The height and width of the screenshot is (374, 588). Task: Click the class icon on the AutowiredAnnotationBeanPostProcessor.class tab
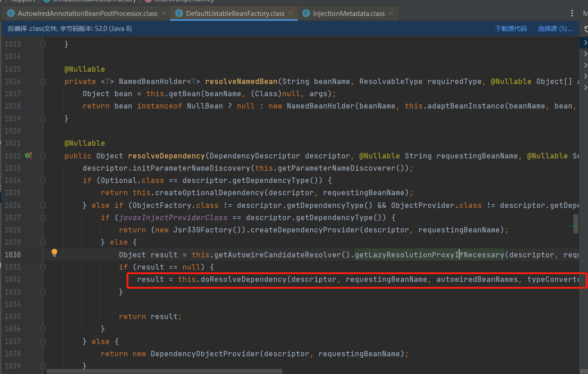pyautogui.click(x=11, y=14)
